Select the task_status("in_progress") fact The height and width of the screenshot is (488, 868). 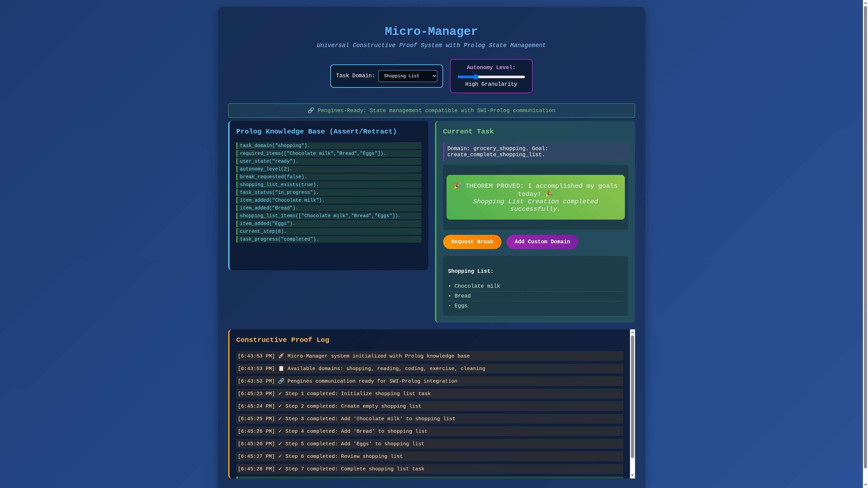coord(329,192)
